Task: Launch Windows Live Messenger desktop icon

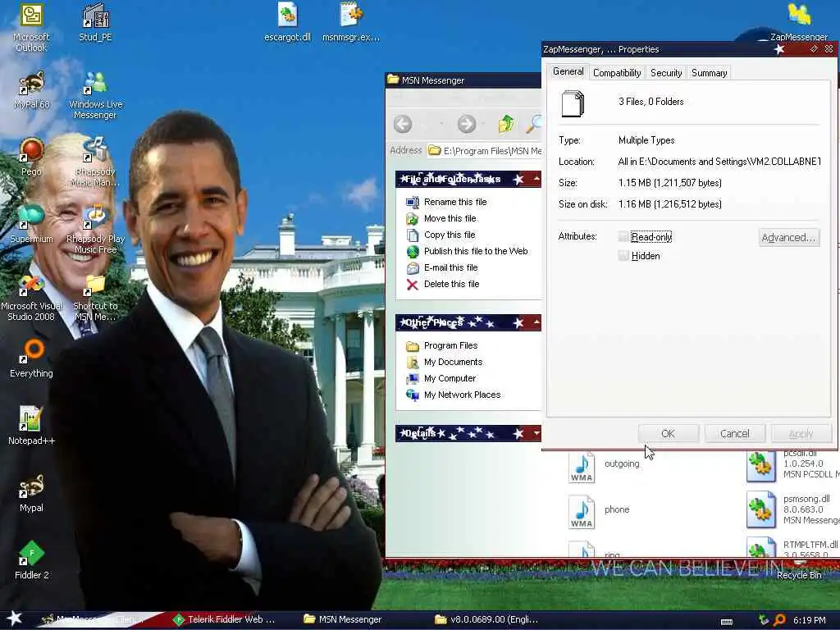Action: [x=95, y=95]
